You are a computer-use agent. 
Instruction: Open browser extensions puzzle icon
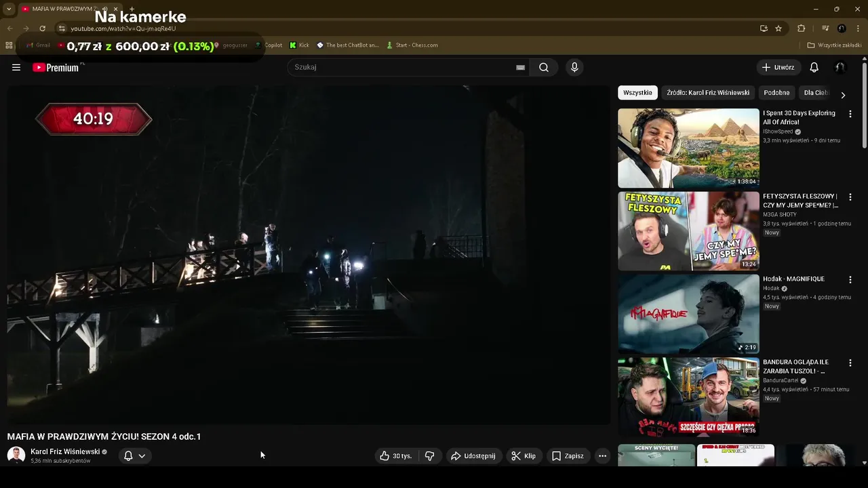click(x=801, y=28)
